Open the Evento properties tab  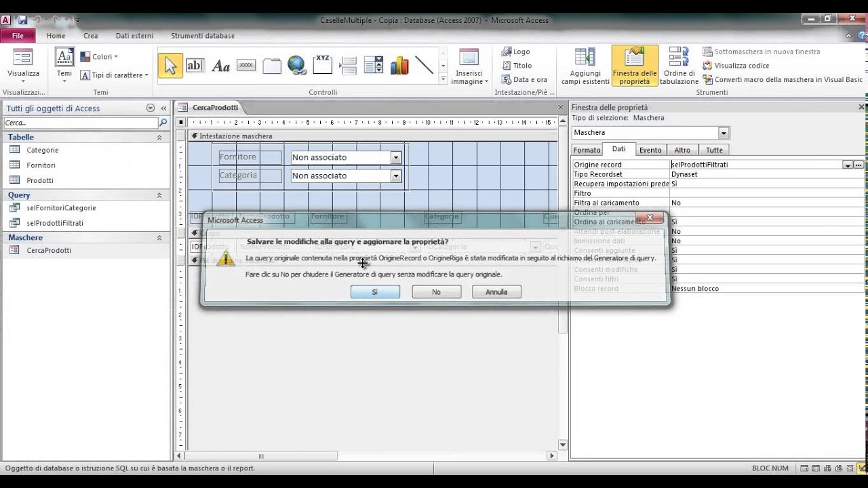[x=650, y=150]
